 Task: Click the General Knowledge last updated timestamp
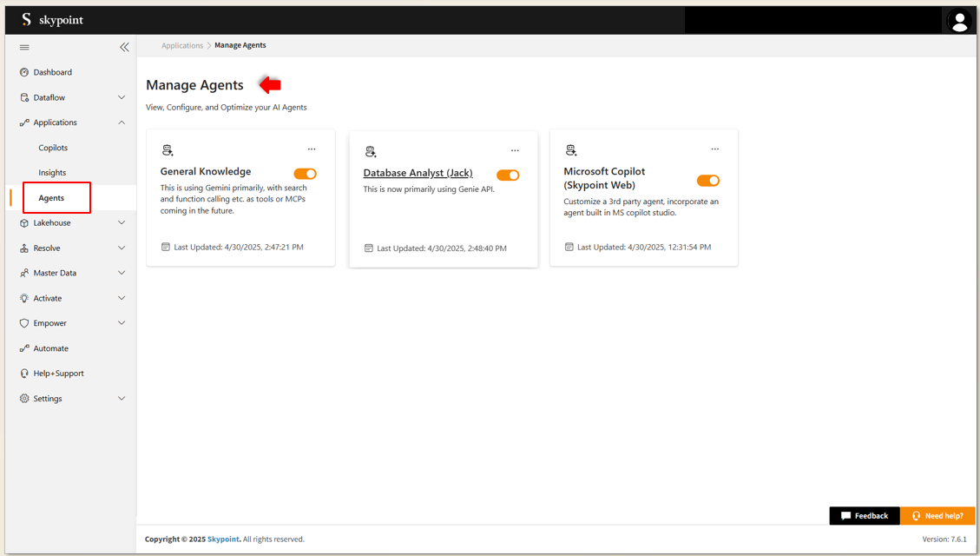[x=239, y=247]
